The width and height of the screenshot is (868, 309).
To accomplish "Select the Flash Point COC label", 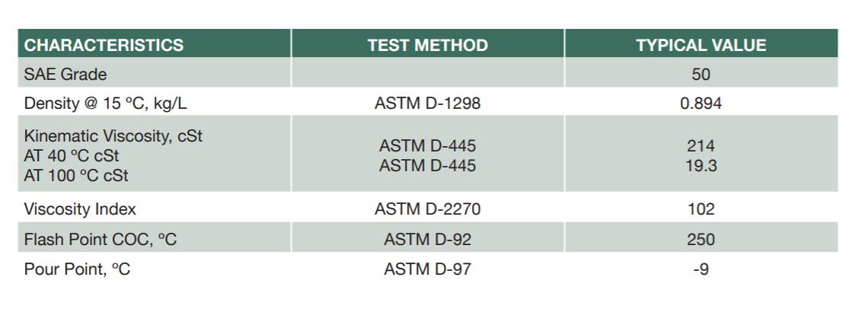I will tap(101, 239).
